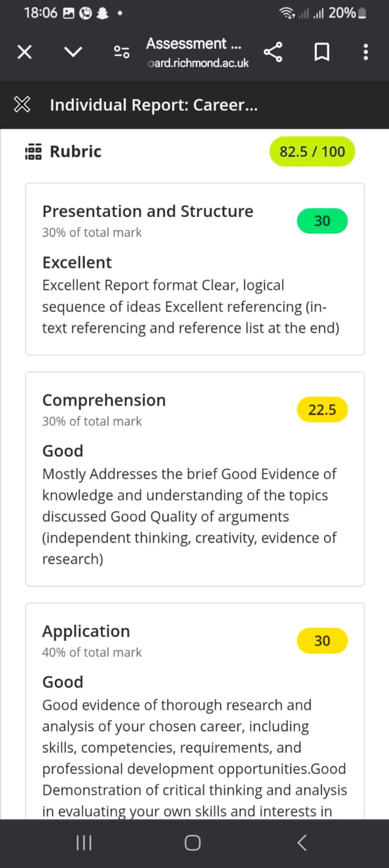Tap the yellow 30 pill on Application
Screen dimensions: 389x868
(x=322, y=641)
